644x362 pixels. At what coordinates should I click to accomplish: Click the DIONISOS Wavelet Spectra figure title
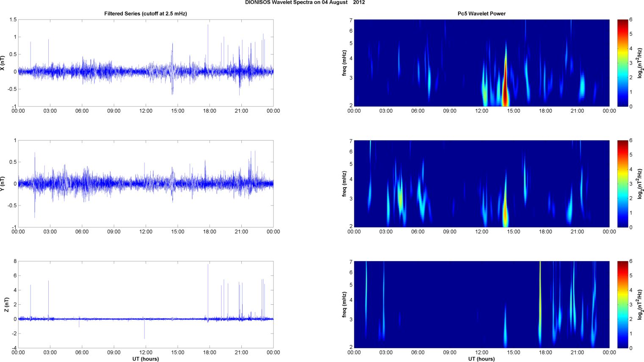click(x=305, y=3)
